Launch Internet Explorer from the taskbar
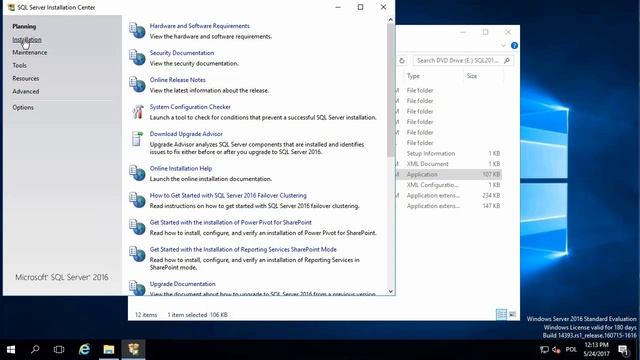 tap(84, 349)
